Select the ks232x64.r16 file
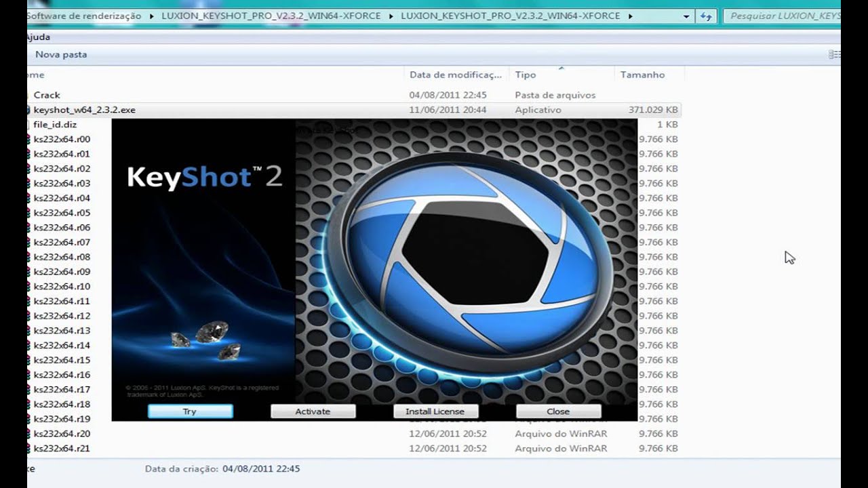This screenshot has width=868, height=488. [62, 375]
